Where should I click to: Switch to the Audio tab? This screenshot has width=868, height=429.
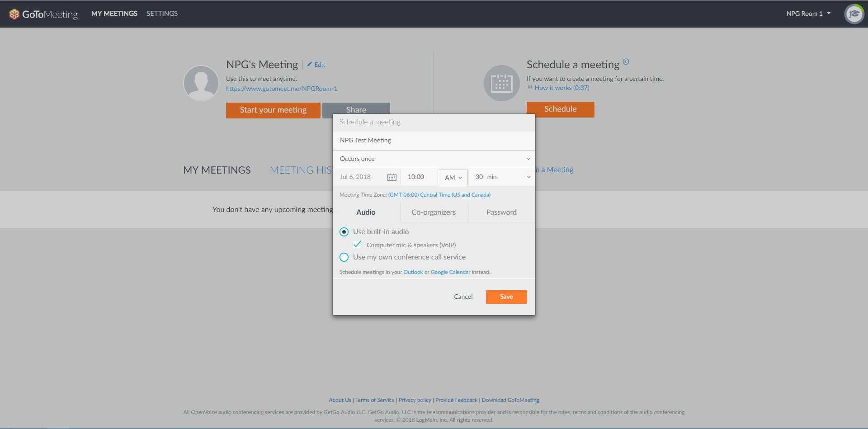[x=366, y=212]
